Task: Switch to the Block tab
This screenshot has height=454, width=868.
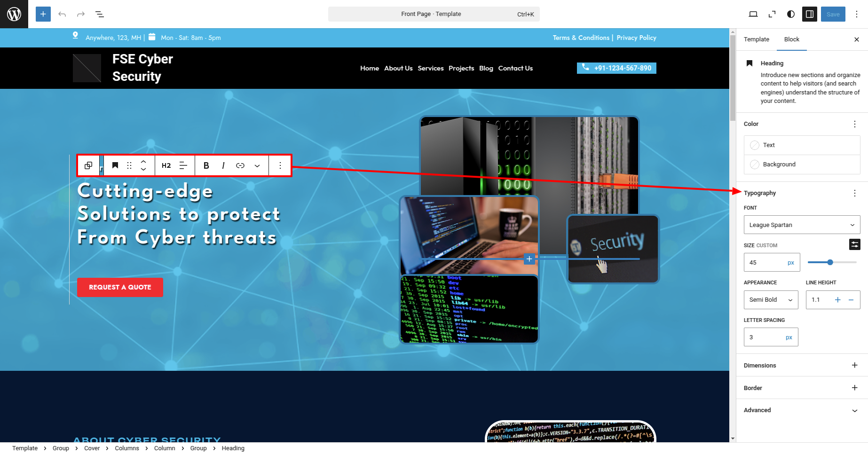Action: pos(792,39)
